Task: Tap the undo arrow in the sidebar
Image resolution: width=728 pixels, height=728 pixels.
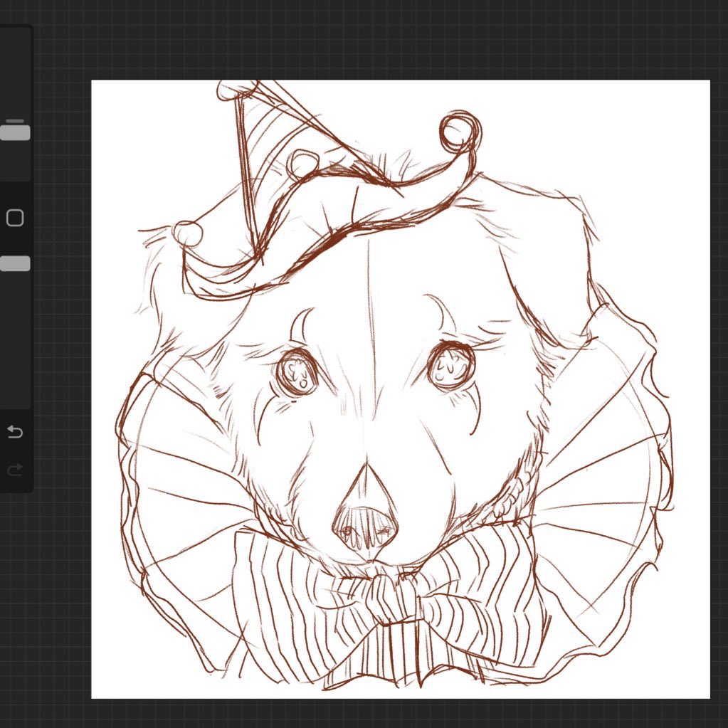Action: tap(15, 432)
